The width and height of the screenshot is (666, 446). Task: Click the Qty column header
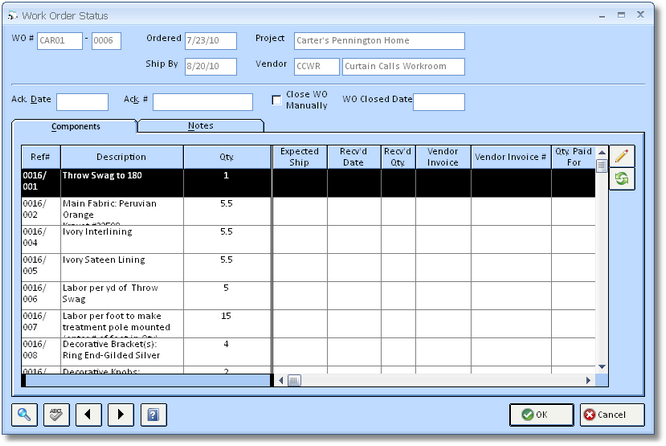(227, 157)
